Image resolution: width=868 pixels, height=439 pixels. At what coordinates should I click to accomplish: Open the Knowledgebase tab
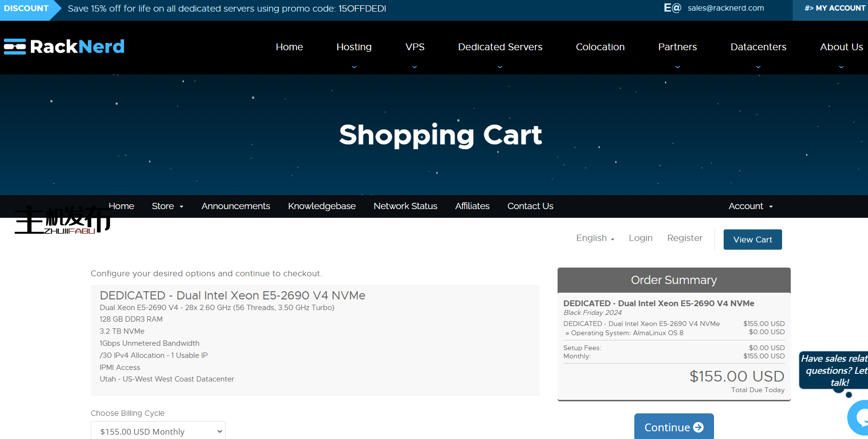pos(322,206)
